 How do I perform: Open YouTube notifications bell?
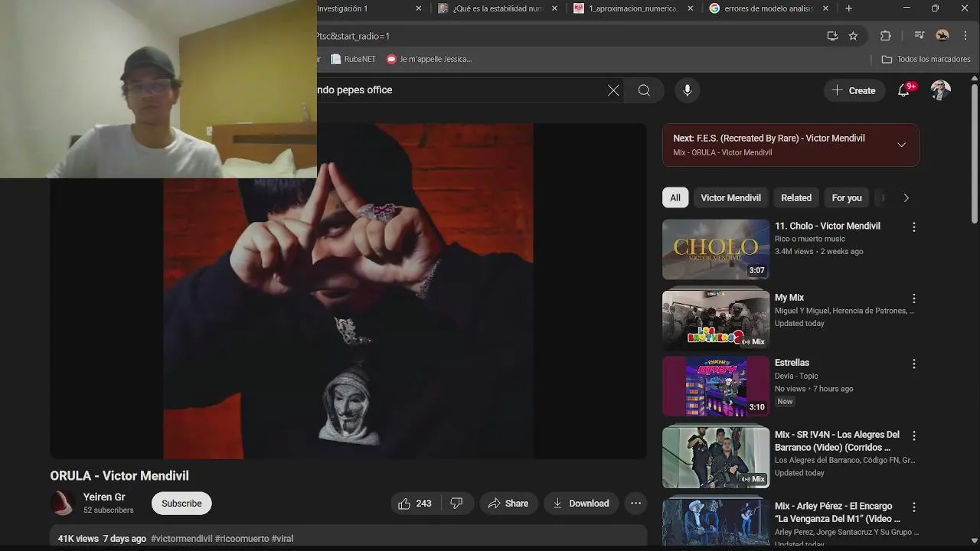pos(903,90)
